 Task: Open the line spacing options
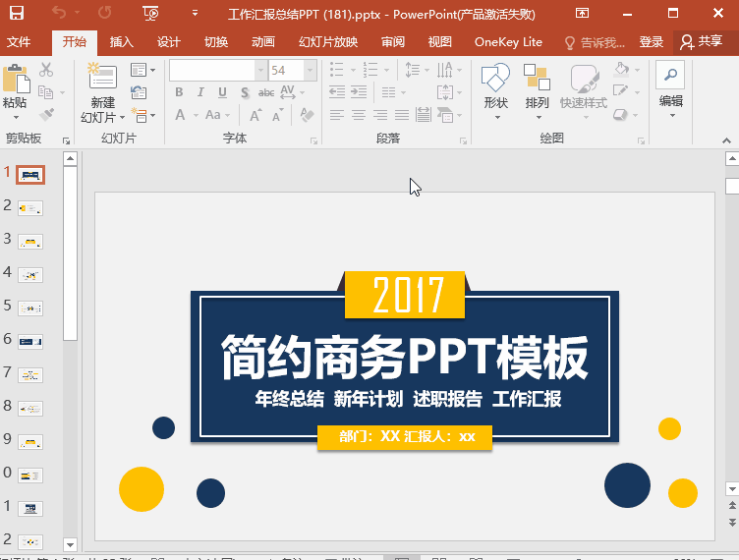pyautogui.click(x=417, y=70)
